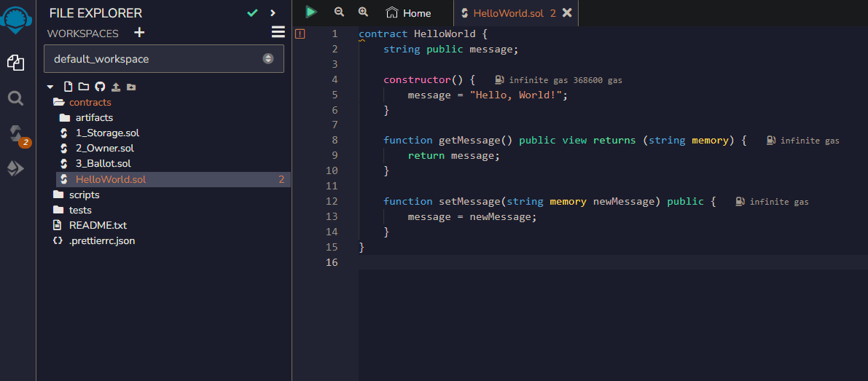Viewport: 868px width, 381px height.
Task: Click the WORKSPACES label
Action: (83, 34)
